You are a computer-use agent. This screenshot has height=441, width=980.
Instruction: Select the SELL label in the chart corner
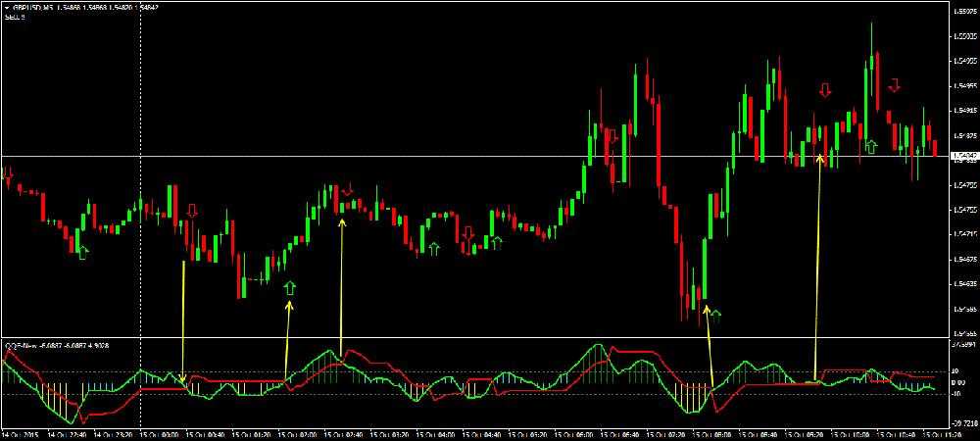click(x=14, y=18)
